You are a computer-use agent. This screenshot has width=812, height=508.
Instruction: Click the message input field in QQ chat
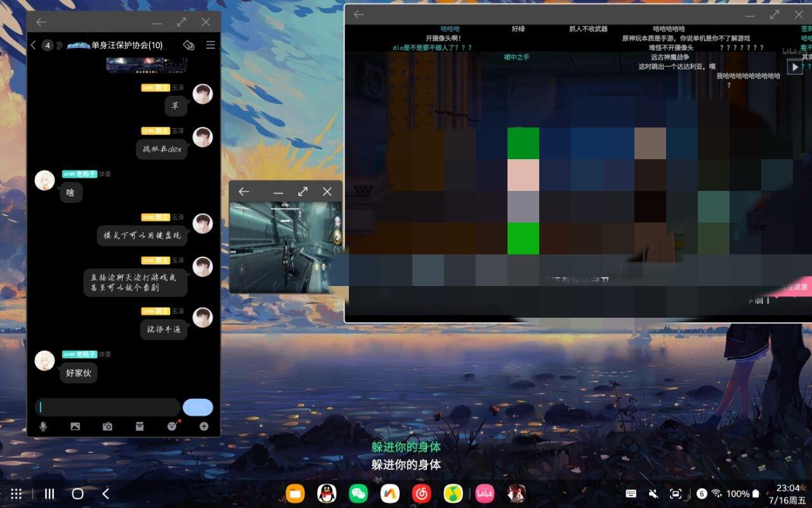[x=107, y=407]
